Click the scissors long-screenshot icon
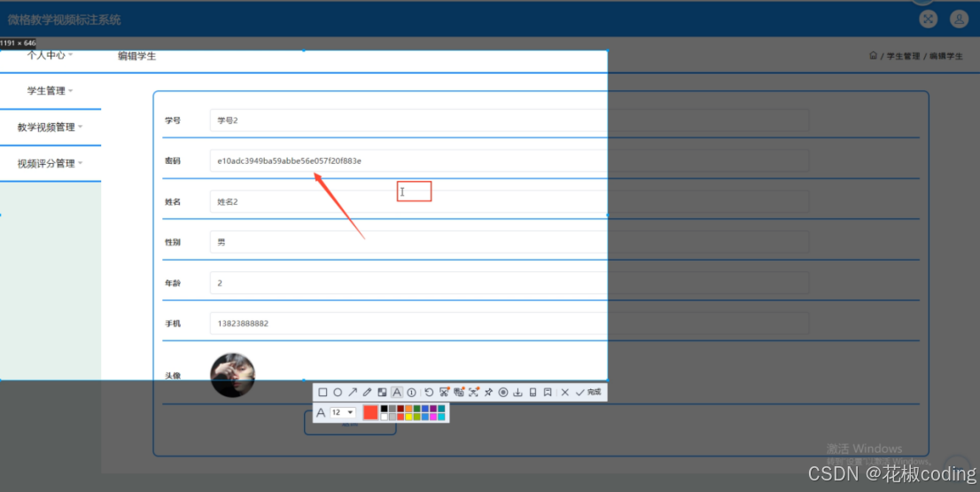The image size is (980, 492). 445,392
